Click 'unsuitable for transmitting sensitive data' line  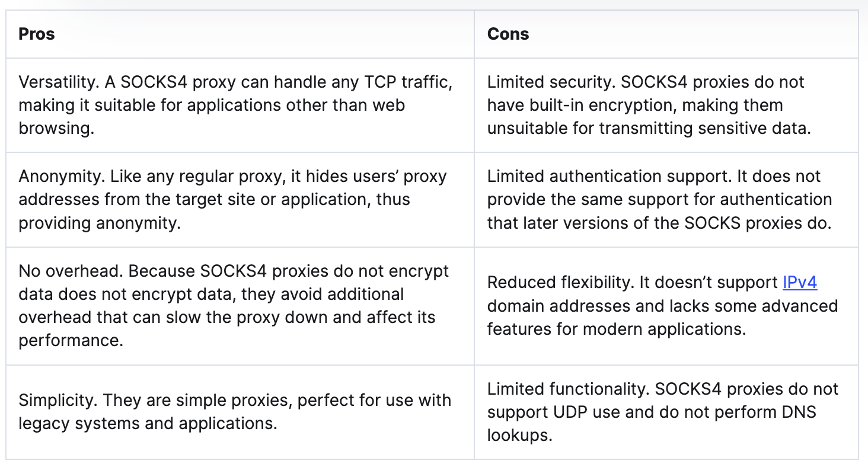coord(649,129)
